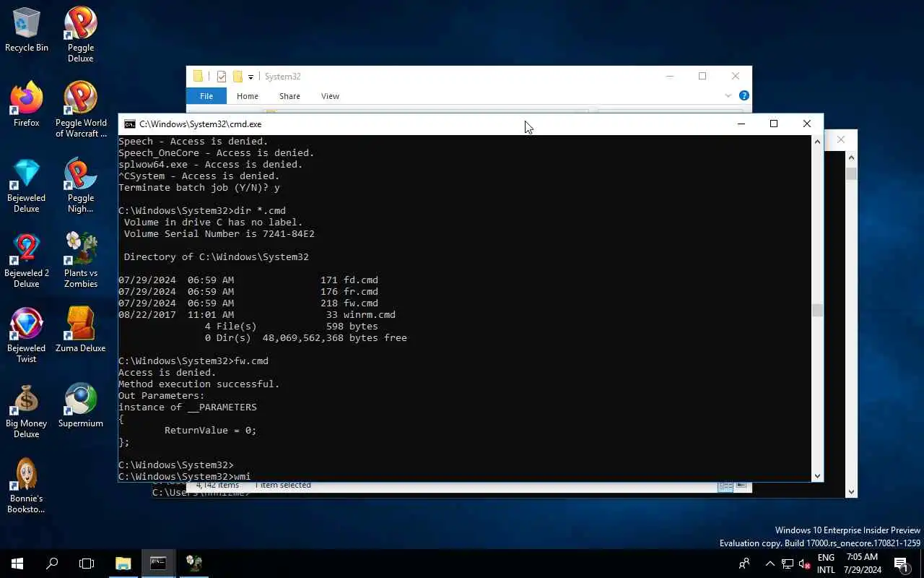Click the 'dir *.cmd' command line
Screen dimensions: 924x578
pos(202,211)
